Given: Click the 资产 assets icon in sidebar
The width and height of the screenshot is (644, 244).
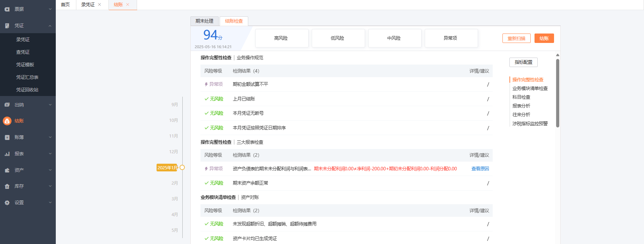Looking at the screenshot, I should click(7, 170).
